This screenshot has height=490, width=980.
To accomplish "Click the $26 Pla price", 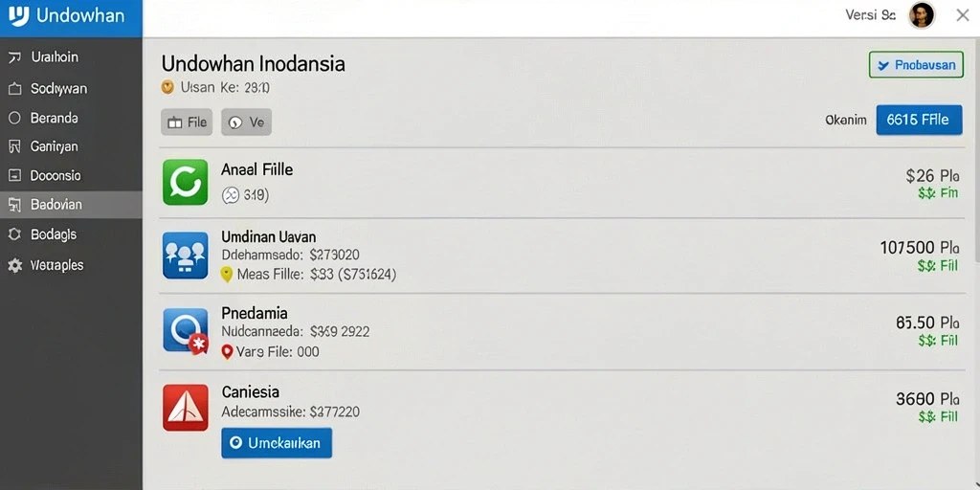I will tap(932, 176).
